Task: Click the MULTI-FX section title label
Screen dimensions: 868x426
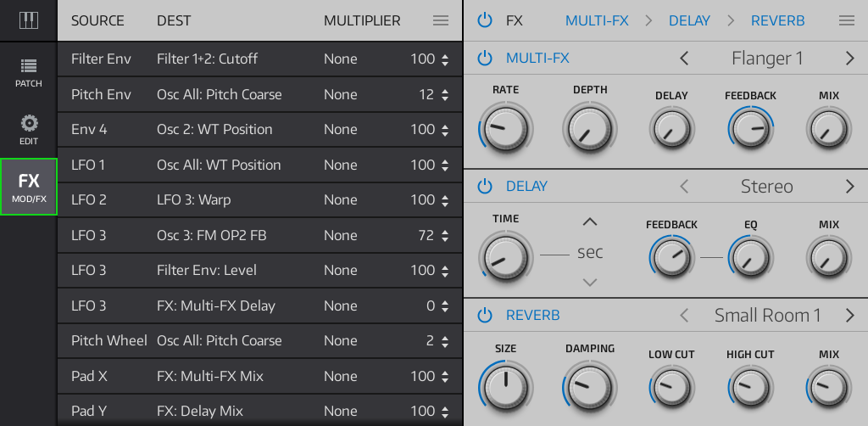Action: tap(537, 58)
